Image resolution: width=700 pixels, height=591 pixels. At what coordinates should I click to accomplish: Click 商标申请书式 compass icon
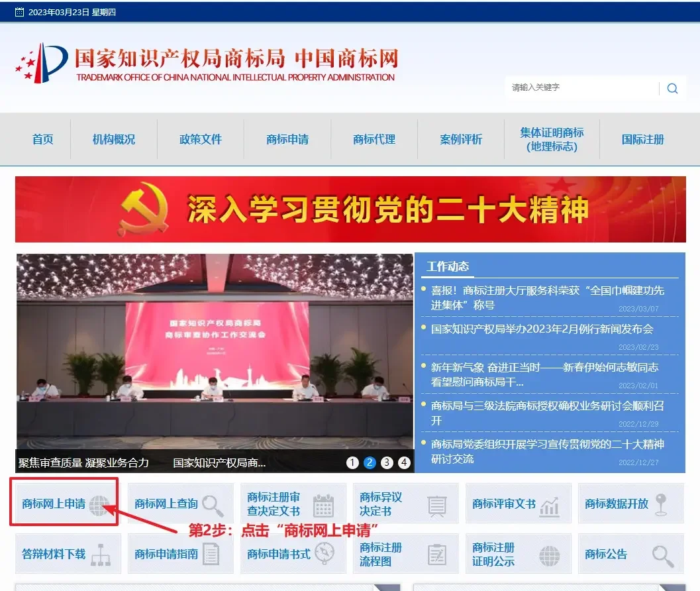324,554
